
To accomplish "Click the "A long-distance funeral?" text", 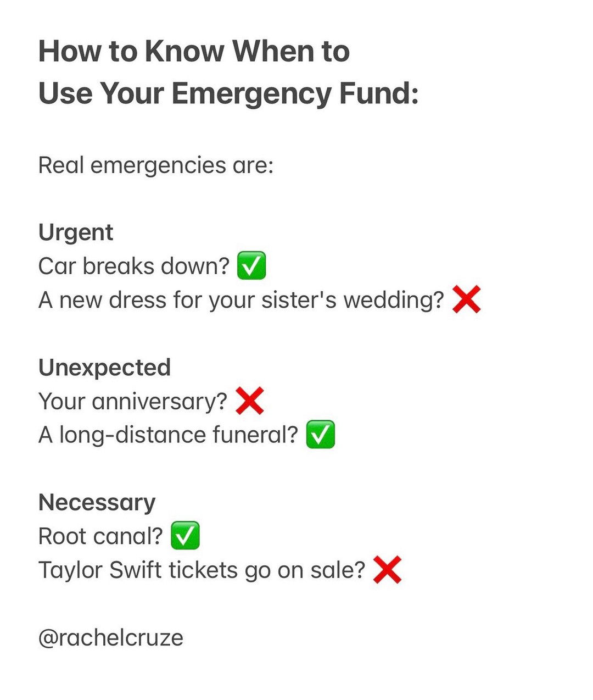I will point(168,435).
